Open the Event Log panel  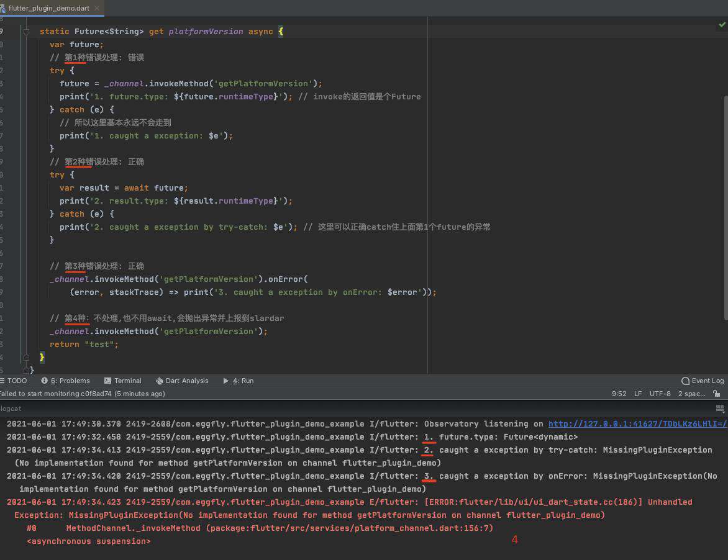703,381
